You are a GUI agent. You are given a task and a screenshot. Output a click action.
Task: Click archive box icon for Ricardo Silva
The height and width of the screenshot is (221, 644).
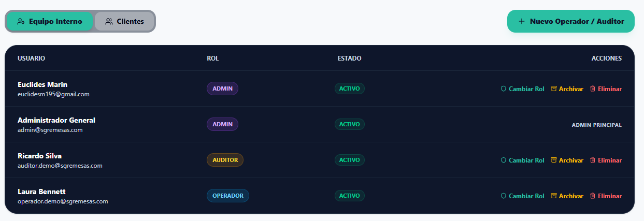pyautogui.click(x=554, y=160)
